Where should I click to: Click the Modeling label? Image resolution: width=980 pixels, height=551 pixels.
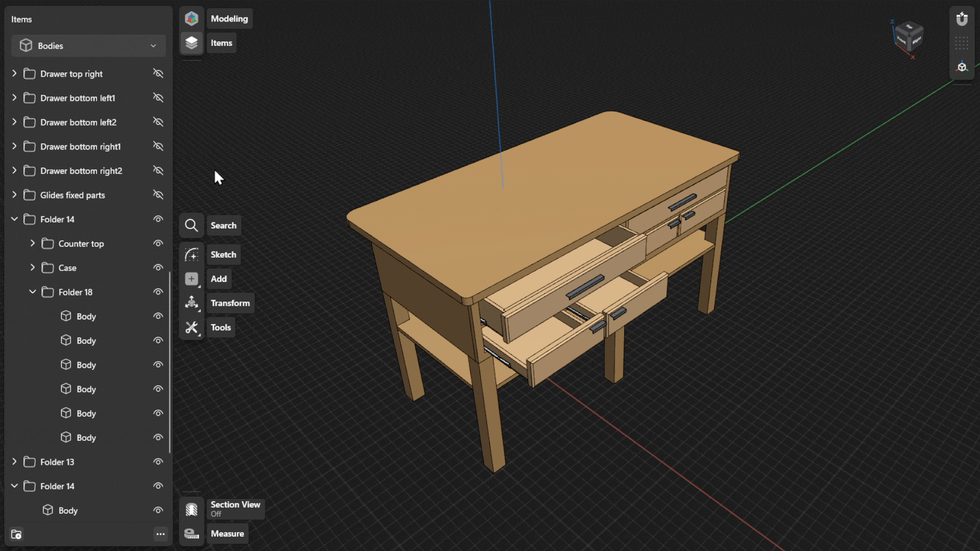tap(229, 19)
